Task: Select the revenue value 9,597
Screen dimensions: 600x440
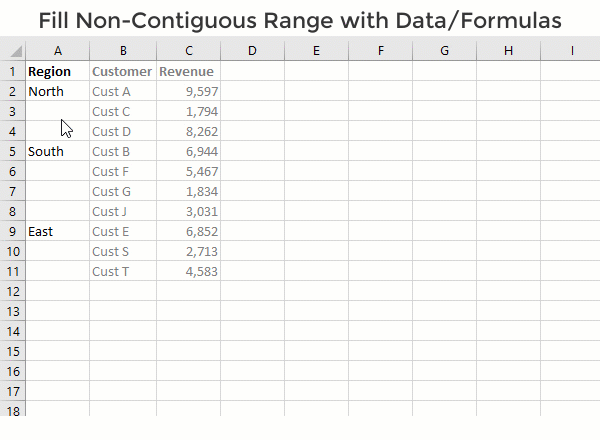Action: click(188, 91)
